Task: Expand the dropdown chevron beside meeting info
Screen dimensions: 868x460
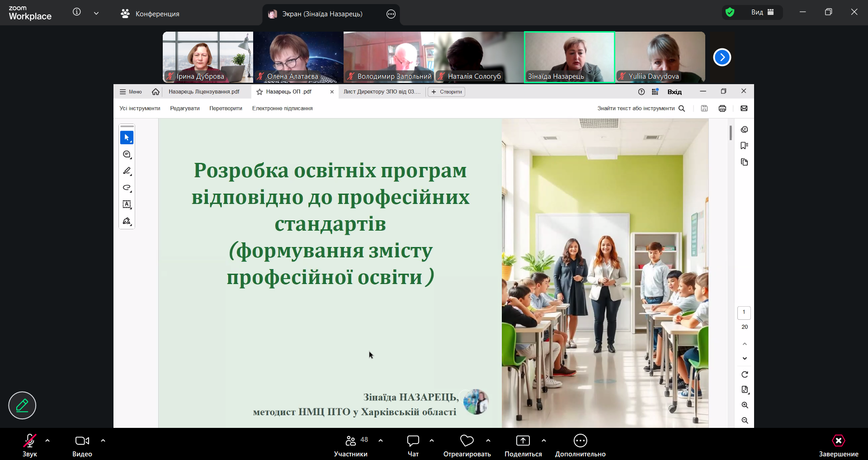Action: (x=96, y=13)
